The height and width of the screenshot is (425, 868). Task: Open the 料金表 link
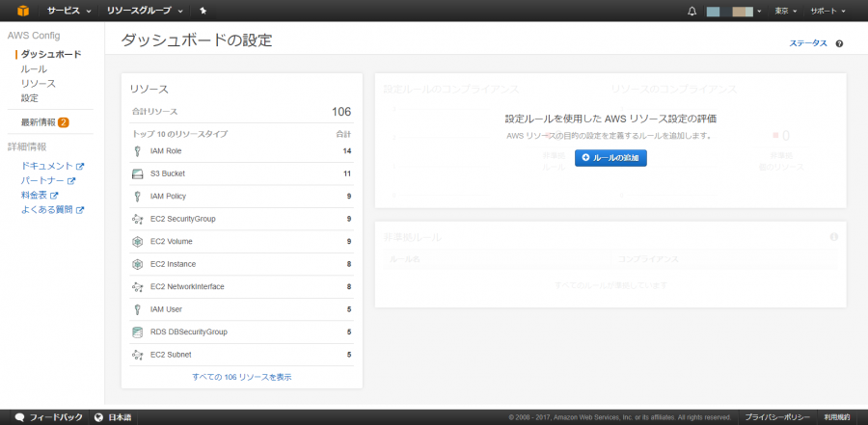pyautogui.click(x=35, y=196)
